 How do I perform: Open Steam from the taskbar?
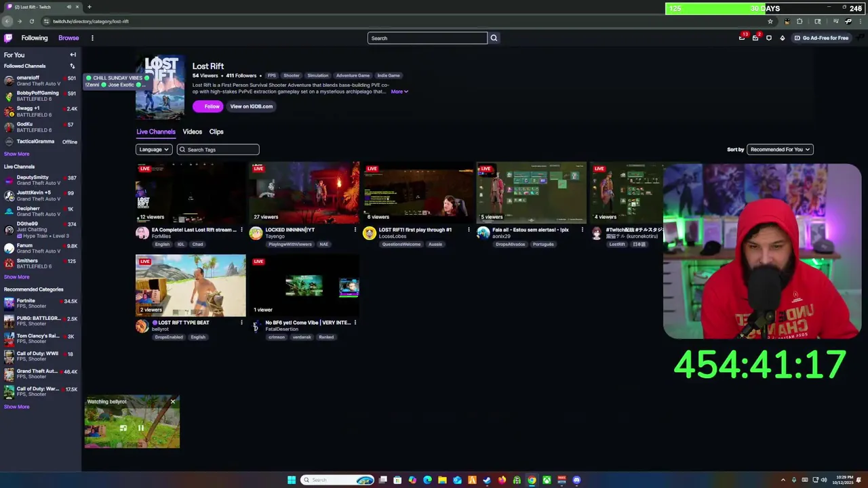[487, 480]
